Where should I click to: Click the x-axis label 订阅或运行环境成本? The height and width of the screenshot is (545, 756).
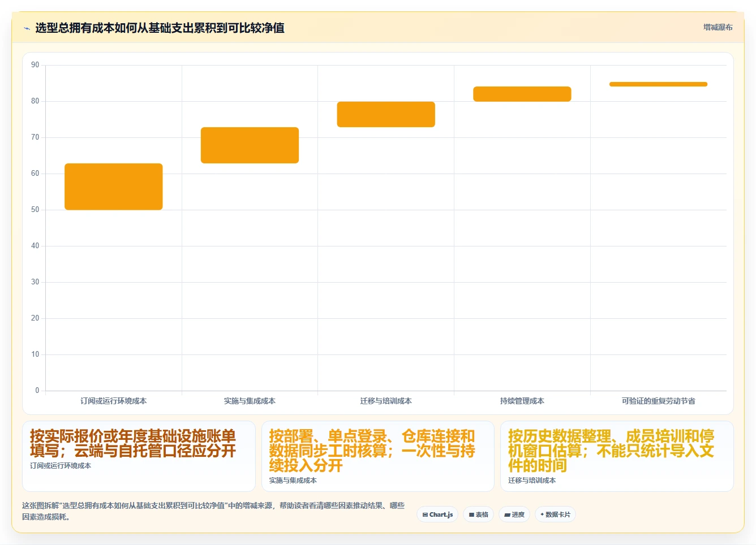pos(114,401)
